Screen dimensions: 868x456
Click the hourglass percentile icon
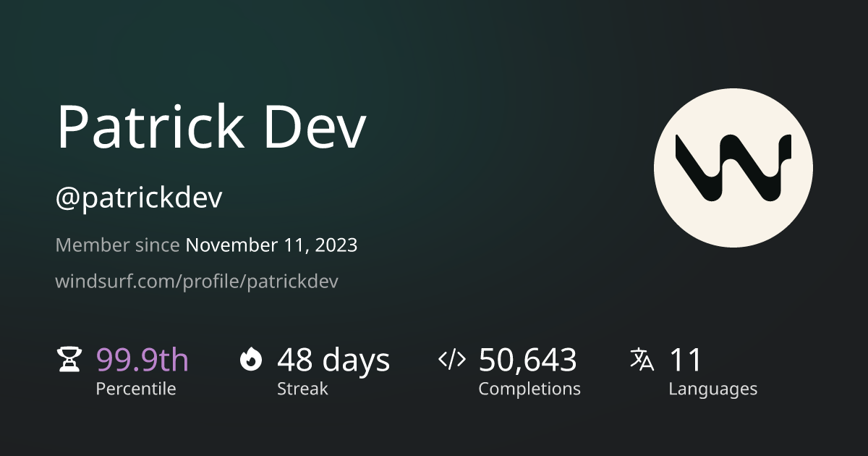pos(69,359)
